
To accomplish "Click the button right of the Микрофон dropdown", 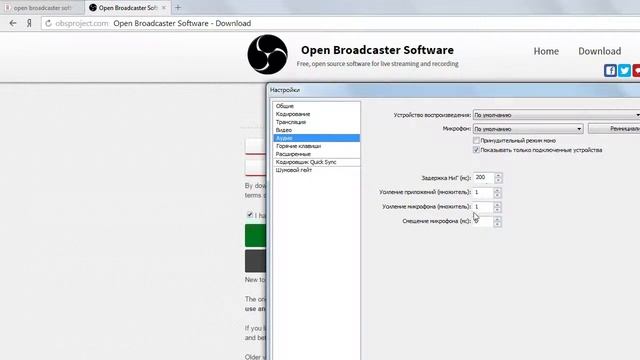I will tap(614, 129).
